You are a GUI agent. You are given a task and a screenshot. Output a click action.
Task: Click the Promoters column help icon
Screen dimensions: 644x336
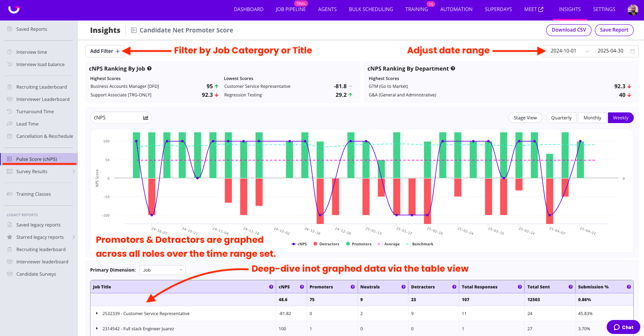(353, 287)
